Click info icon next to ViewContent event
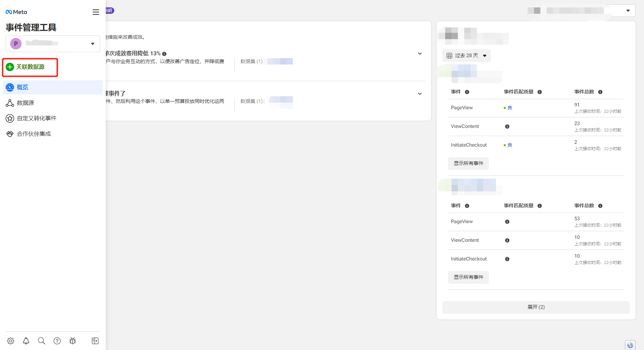This screenshot has width=644, height=350. (x=507, y=126)
